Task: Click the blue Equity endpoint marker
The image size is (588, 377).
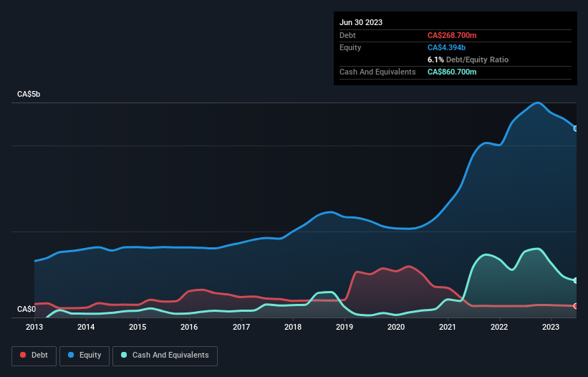Action: [x=576, y=129]
